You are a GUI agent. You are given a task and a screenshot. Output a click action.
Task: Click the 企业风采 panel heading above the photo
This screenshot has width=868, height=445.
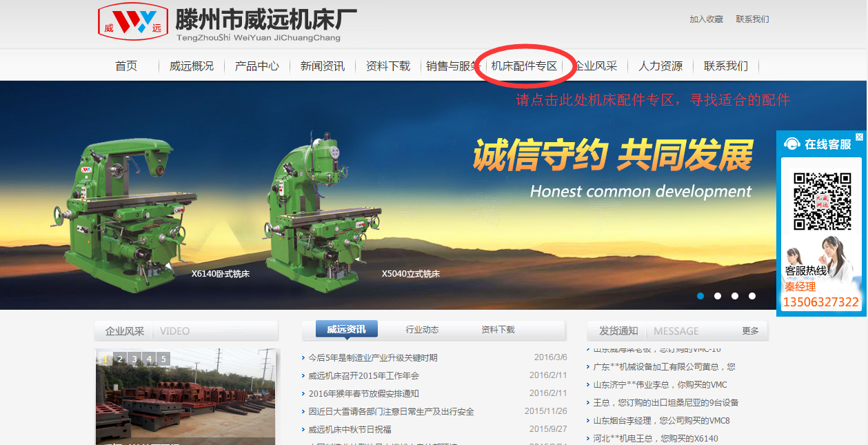click(125, 331)
